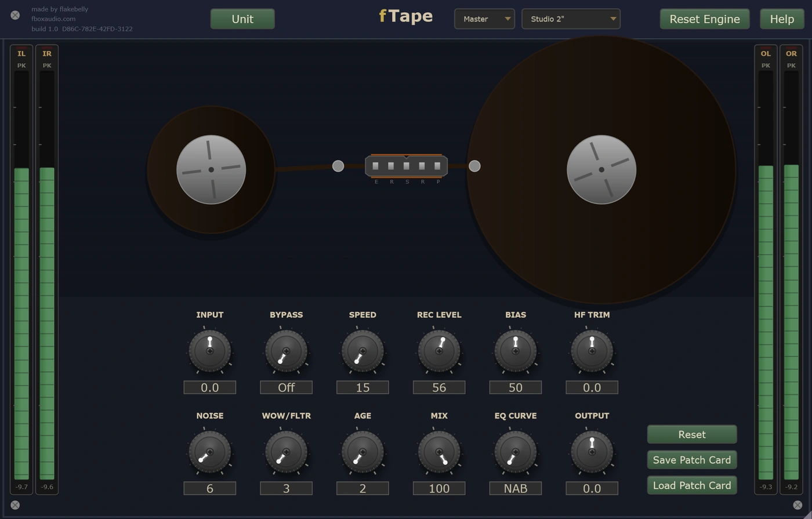The width and height of the screenshot is (812, 519).
Task: Click the IR input meter label
Action: (47, 53)
